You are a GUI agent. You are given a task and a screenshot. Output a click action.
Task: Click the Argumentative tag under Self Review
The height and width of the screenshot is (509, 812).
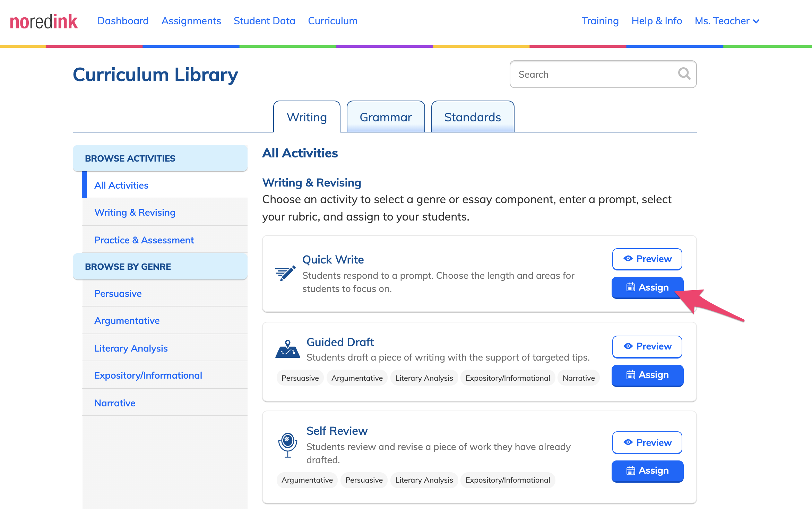pyautogui.click(x=307, y=480)
